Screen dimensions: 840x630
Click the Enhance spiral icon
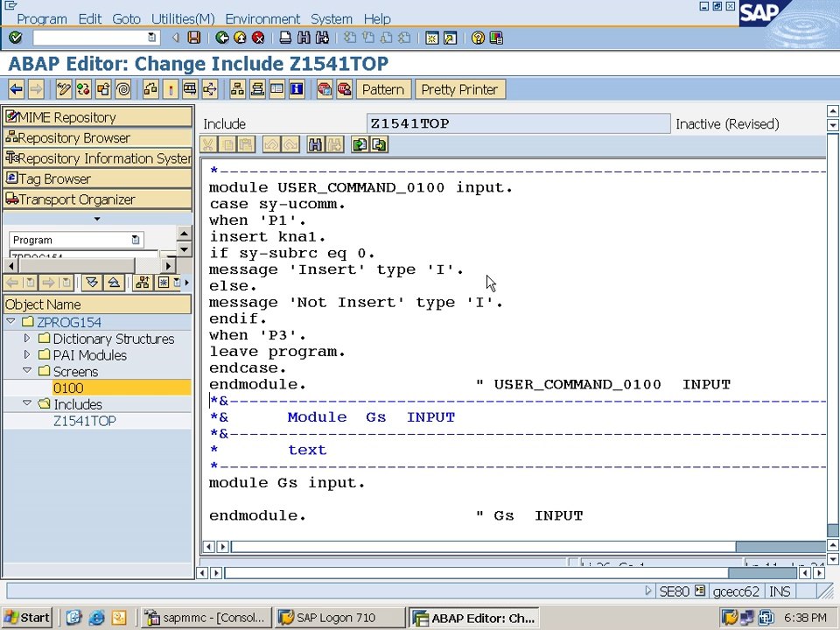[x=123, y=89]
